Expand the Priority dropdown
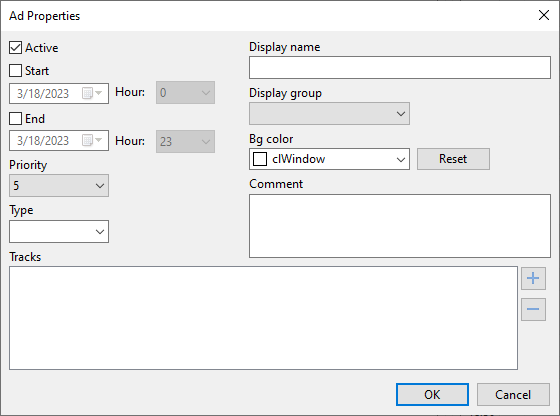 click(x=59, y=186)
